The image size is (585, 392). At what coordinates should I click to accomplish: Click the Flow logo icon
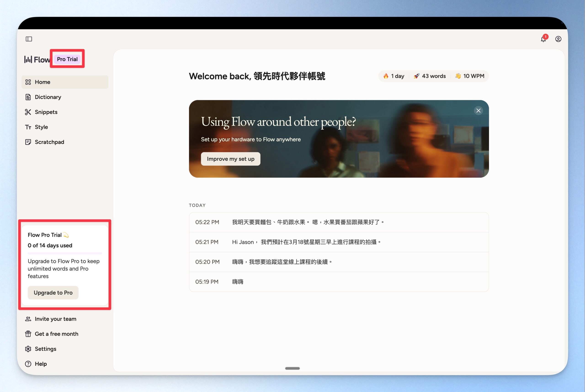coord(28,59)
